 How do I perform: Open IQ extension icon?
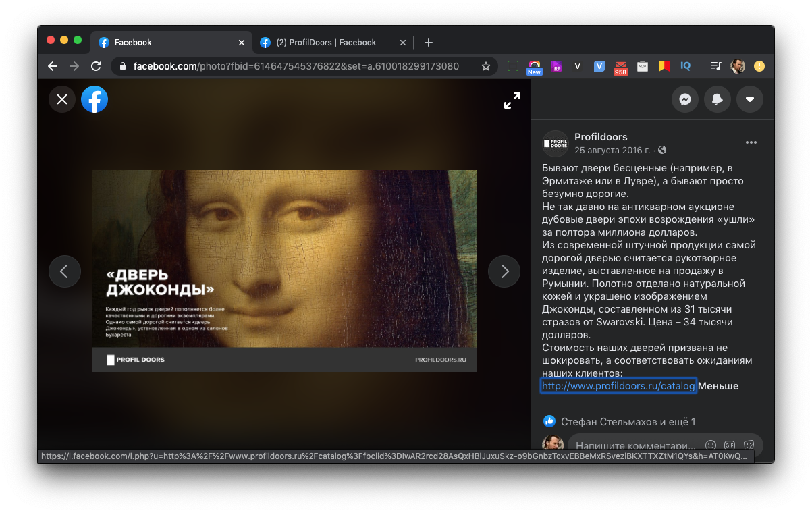(x=685, y=66)
